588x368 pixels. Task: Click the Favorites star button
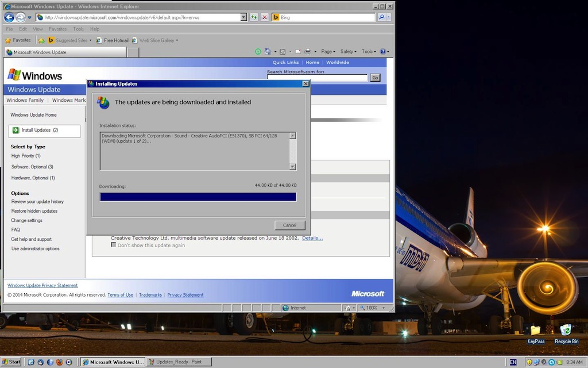point(18,40)
